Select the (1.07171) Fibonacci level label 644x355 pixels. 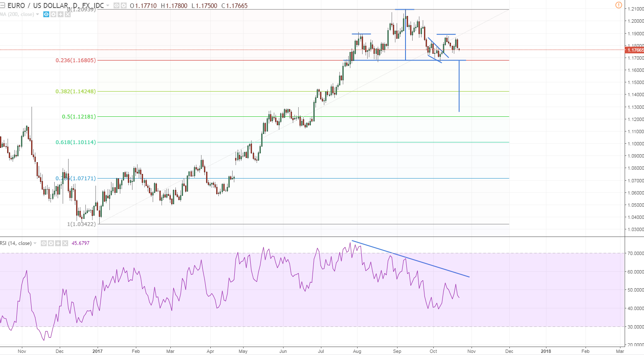tap(76, 178)
